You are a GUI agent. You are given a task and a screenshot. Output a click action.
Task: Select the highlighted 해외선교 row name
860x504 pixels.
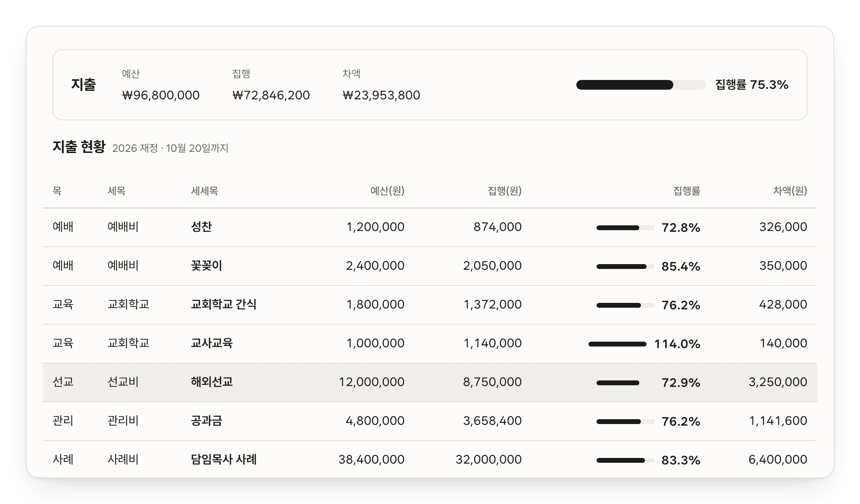(x=212, y=382)
